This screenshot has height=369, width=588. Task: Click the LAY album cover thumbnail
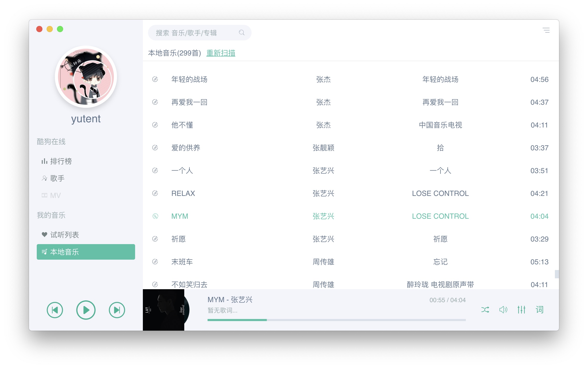coord(164,310)
